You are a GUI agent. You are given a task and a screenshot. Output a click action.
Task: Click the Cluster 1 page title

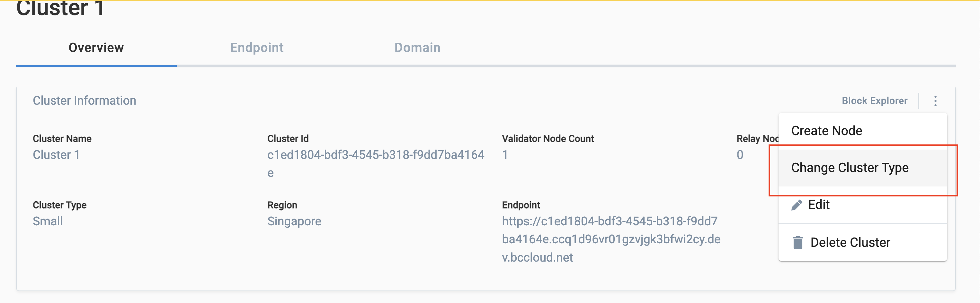pos(60,8)
